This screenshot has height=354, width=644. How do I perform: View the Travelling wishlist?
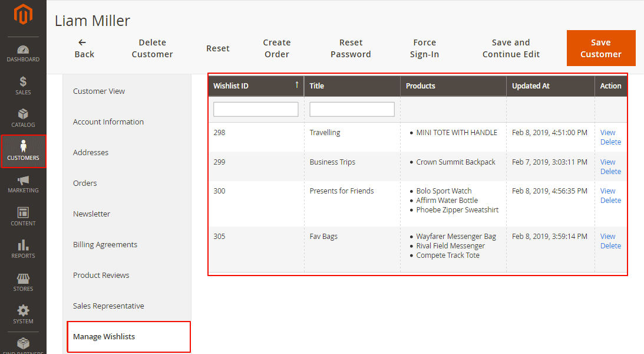tap(607, 133)
